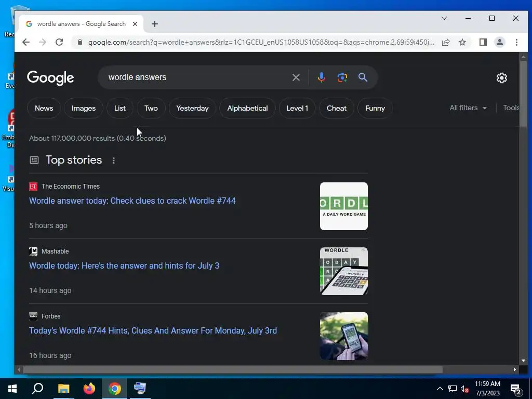This screenshot has height=399, width=532.
Task: Start a voice search with microphone
Action: (321, 77)
